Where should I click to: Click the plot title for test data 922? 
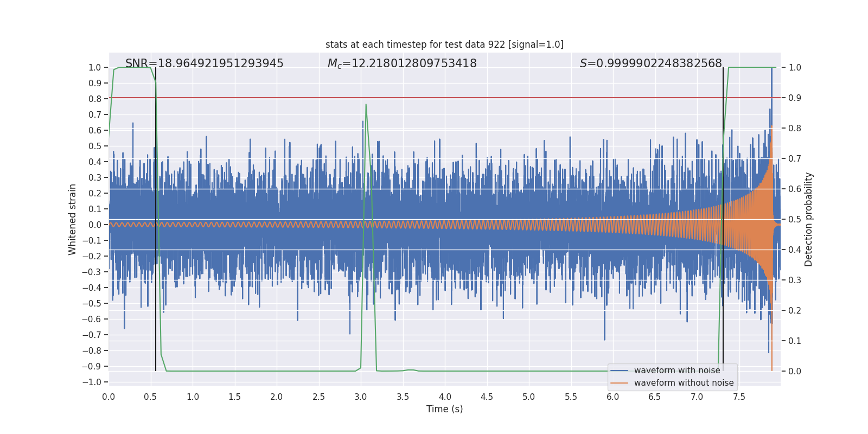(x=444, y=44)
